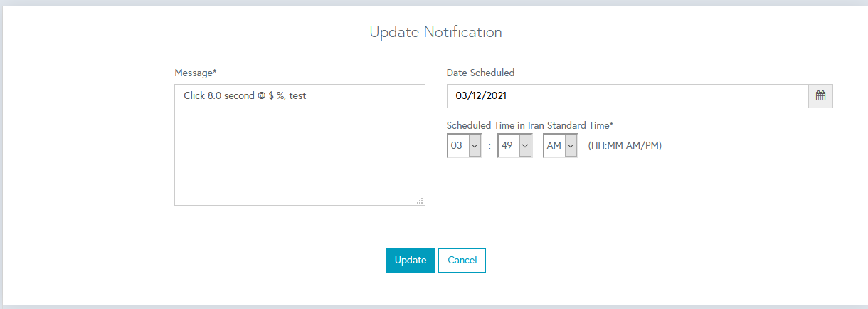
Task: Click the Scheduled Time in Iran Standard Time label
Action: [x=530, y=125]
